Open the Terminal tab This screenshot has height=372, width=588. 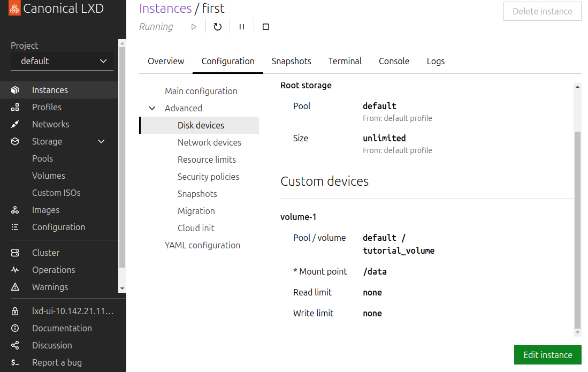345,61
